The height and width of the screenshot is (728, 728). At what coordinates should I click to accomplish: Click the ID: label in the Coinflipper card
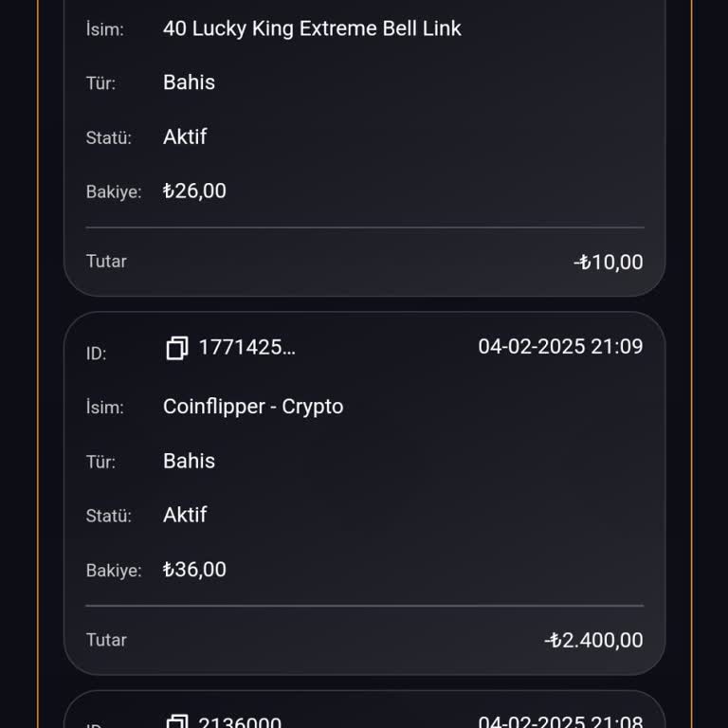point(96,354)
